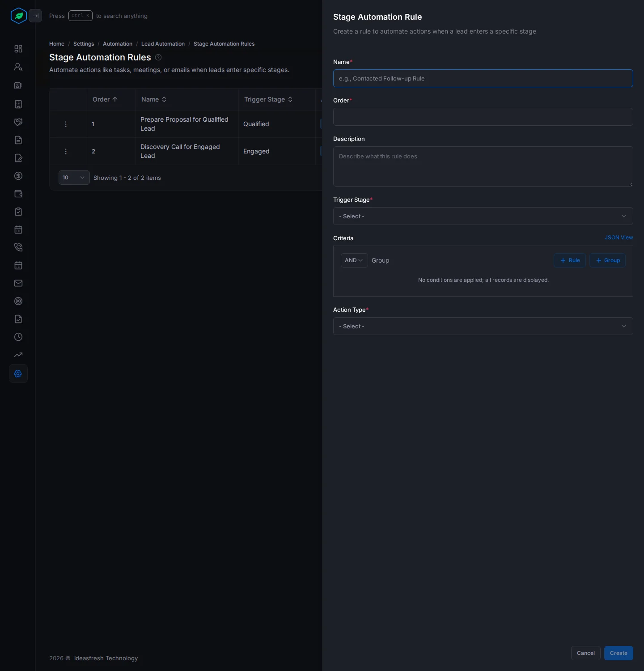Open the Trigger Stage select dropdown
Image resolution: width=644 pixels, height=671 pixels.
point(483,216)
